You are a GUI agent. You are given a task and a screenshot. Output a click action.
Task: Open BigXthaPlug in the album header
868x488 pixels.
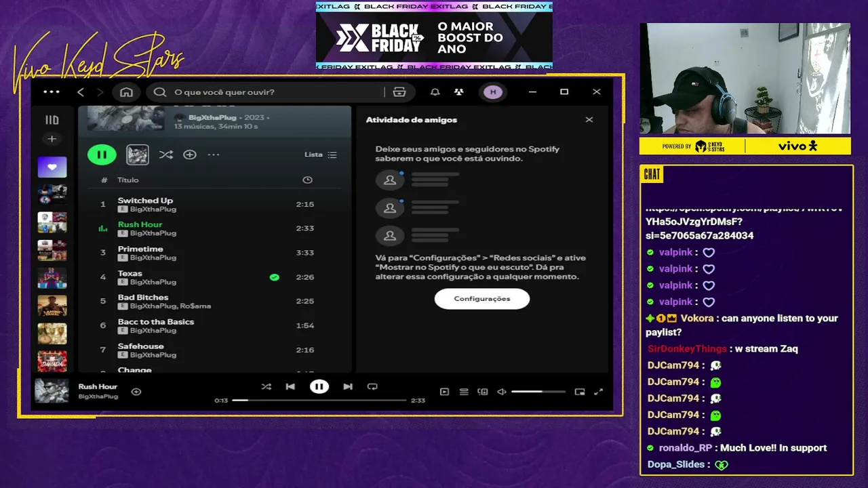click(212, 118)
